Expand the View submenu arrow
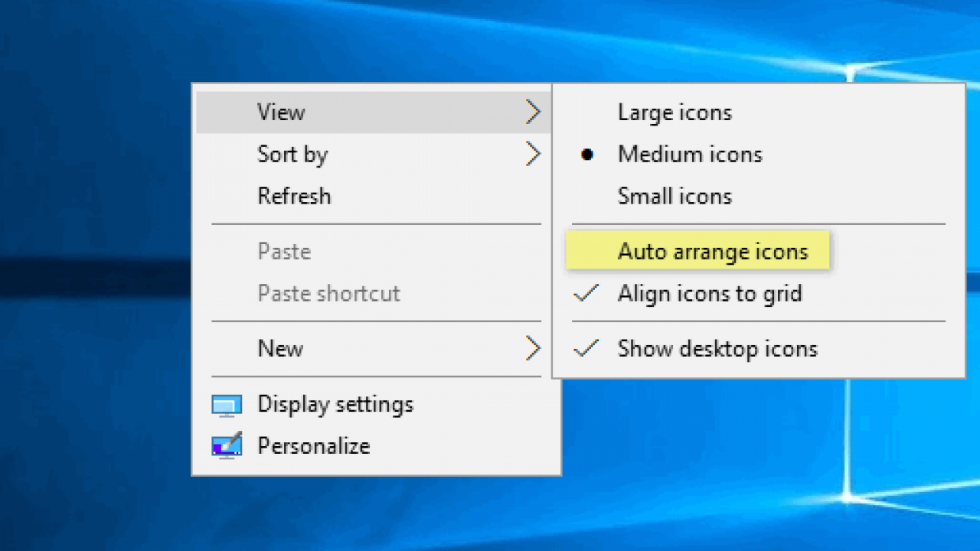Screen dimensions: 980x551 click(534, 112)
